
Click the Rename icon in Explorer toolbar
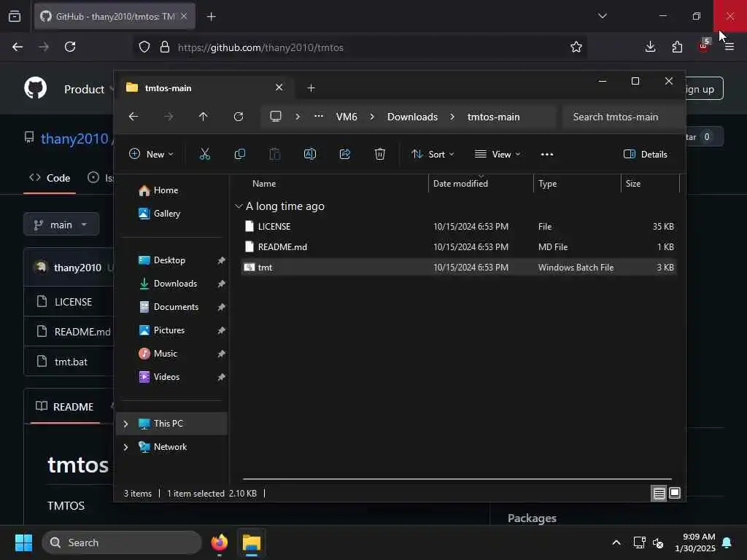(309, 154)
